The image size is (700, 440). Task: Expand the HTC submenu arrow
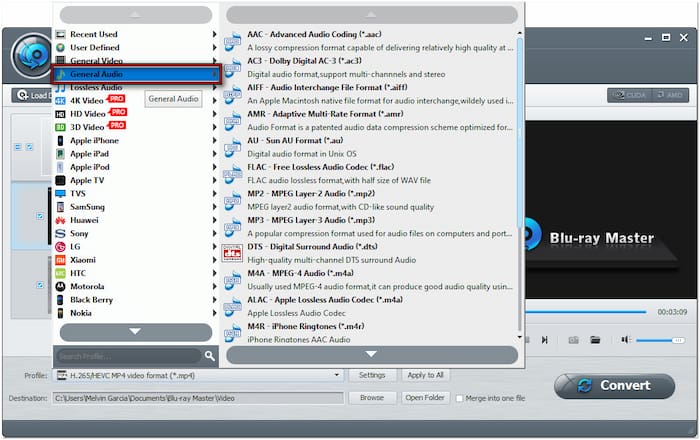click(x=214, y=273)
